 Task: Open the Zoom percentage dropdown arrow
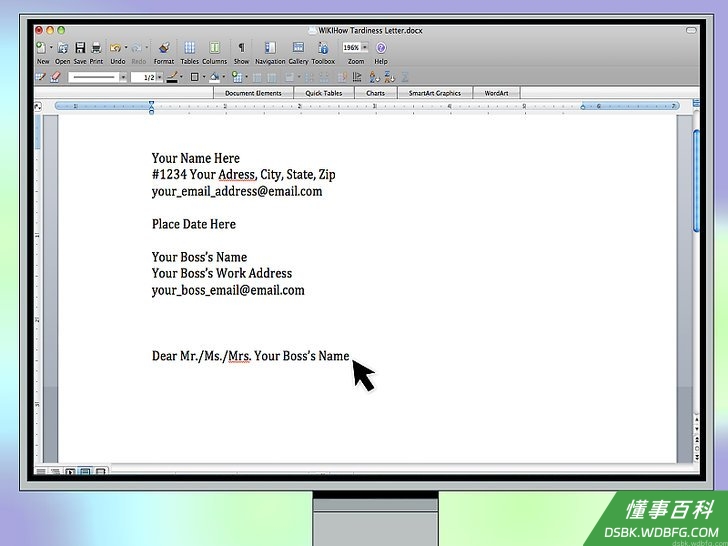(364, 47)
